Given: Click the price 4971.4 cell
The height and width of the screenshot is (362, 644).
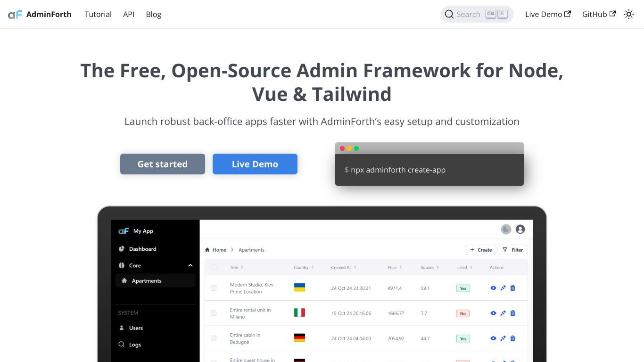Looking at the screenshot, I should point(395,288).
